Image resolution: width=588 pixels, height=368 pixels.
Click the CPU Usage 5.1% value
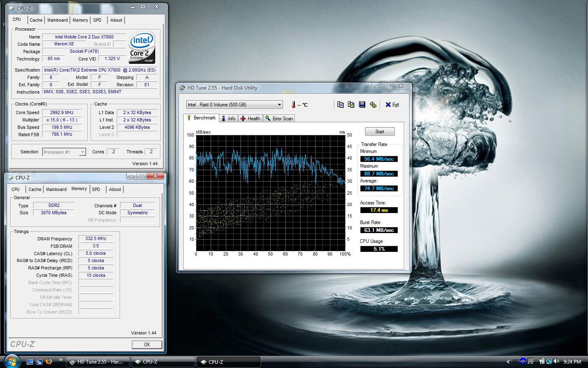pos(379,249)
